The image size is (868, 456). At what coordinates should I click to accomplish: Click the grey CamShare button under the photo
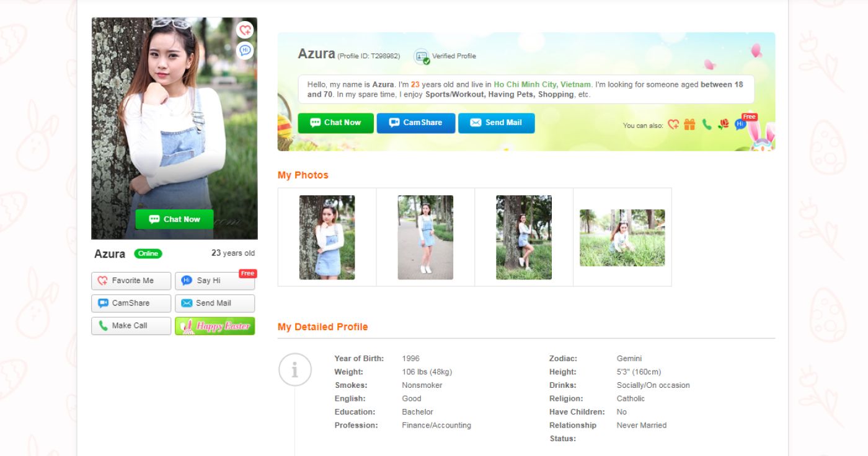pos(131,303)
